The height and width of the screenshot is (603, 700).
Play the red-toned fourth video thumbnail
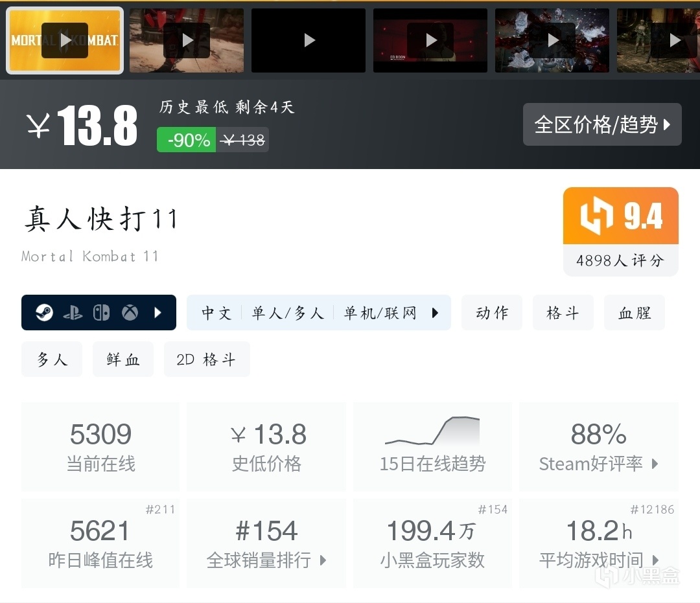(x=430, y=41)
